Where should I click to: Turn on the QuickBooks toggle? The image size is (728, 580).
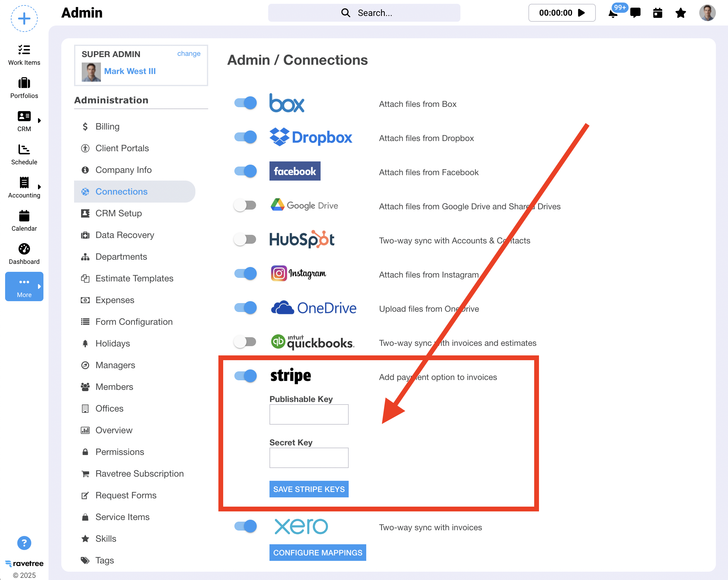(x=246, y=342)
